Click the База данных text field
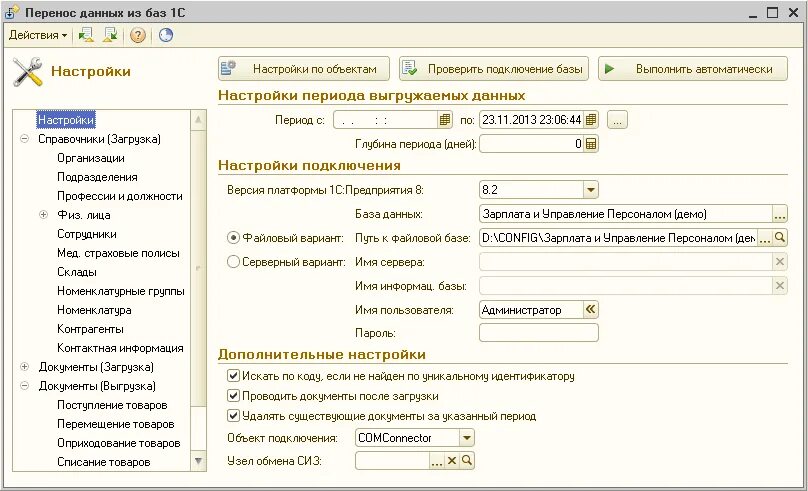 click(626, 214)
